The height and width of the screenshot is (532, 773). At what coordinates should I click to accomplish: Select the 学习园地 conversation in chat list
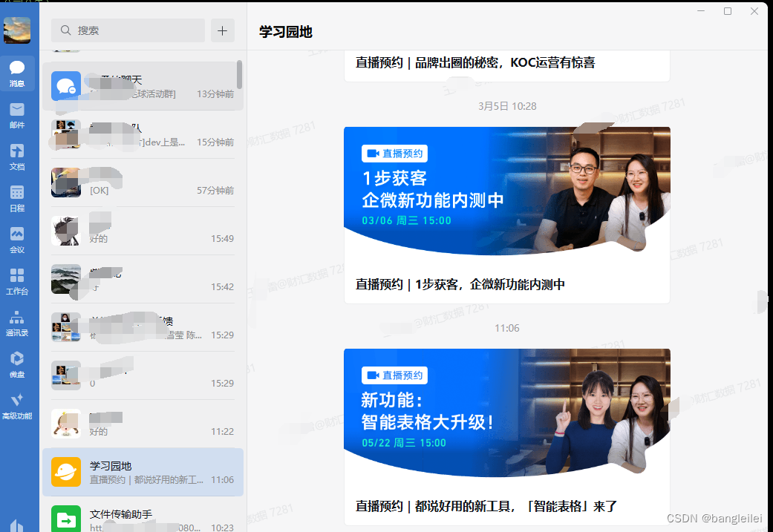tap(143, 472)
